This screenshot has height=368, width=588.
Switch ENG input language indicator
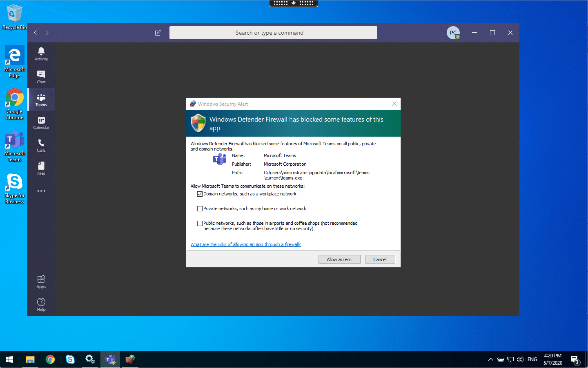(532, 360)
